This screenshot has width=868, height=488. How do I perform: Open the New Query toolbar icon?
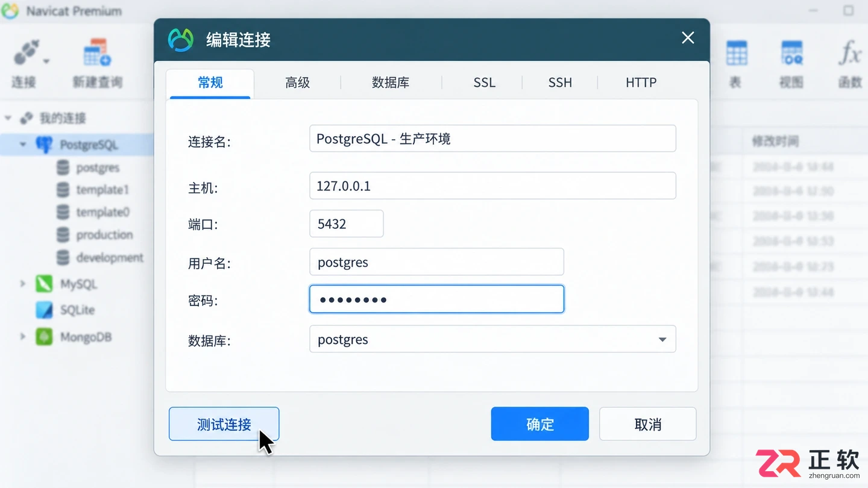97,53
